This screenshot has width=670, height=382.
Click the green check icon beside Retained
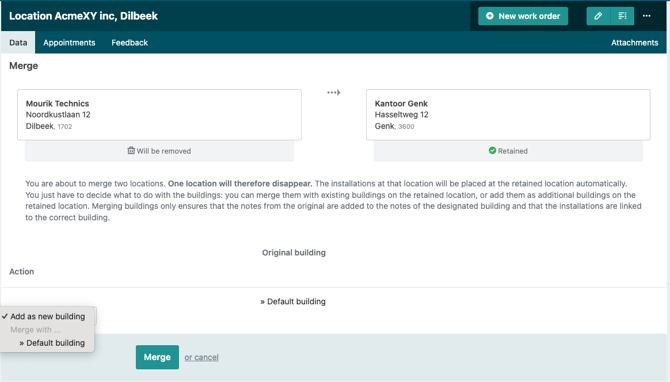(x=492, y=150)
